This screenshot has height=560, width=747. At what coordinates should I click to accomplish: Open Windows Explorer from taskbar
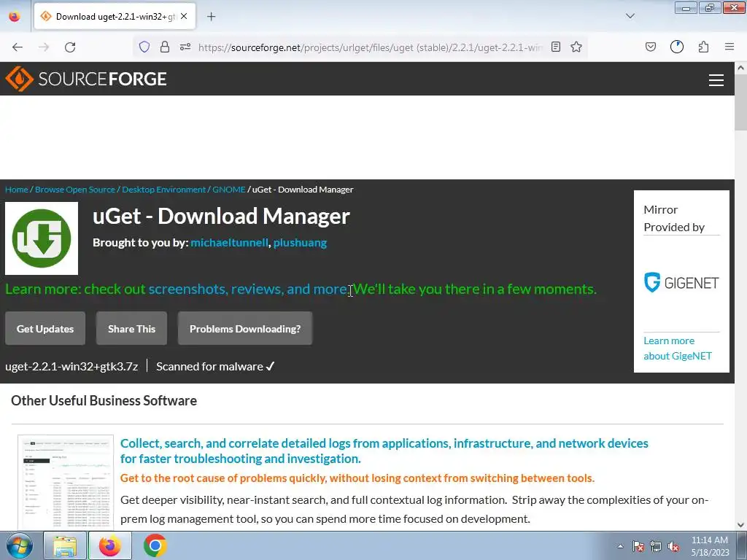(x=65, y=545)
